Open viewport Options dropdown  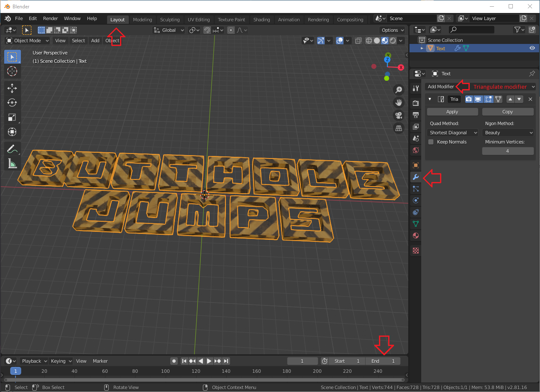pyautogui.click(x=393, y=30)
